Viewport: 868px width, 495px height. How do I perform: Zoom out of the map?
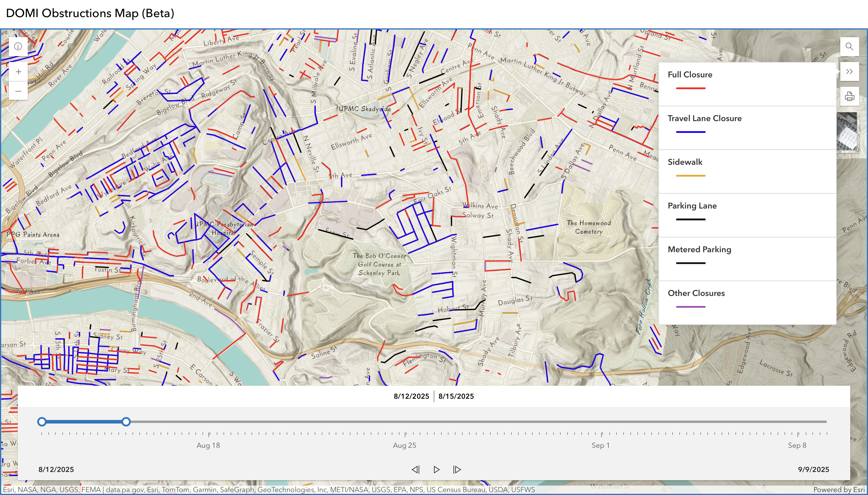pyautogui.click(x=18, y=91)
